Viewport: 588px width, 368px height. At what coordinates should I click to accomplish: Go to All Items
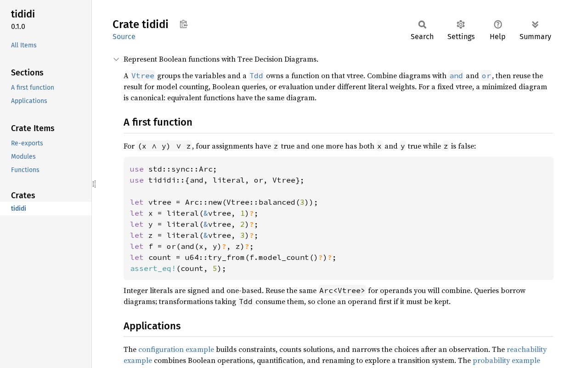24,45
